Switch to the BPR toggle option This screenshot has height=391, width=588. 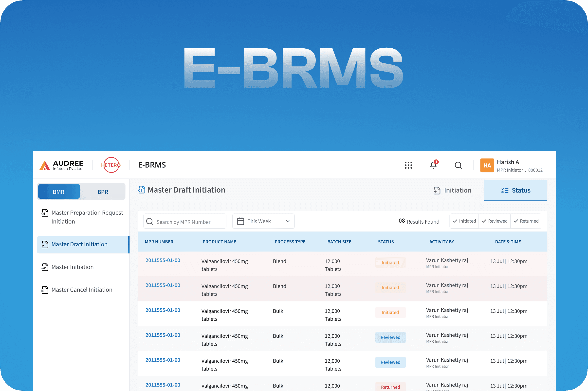(x=103, y=192)
